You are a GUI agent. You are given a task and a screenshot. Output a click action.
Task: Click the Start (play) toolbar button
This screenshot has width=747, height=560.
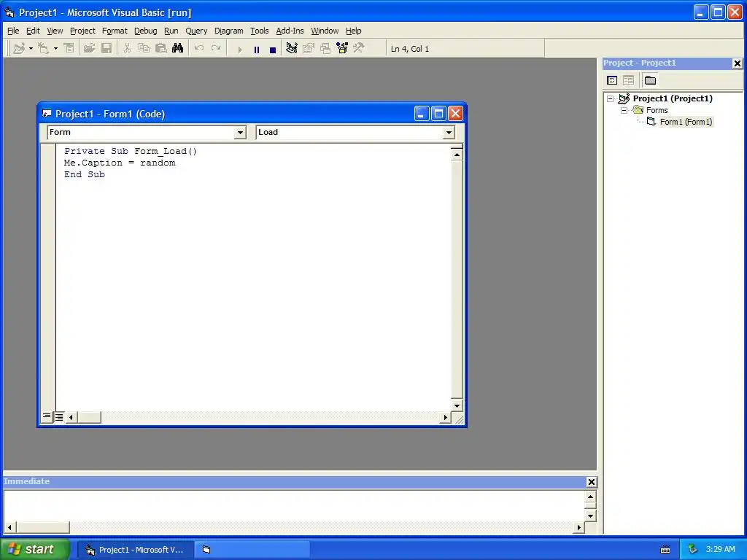pyautogui.click(x=239, y=49)
